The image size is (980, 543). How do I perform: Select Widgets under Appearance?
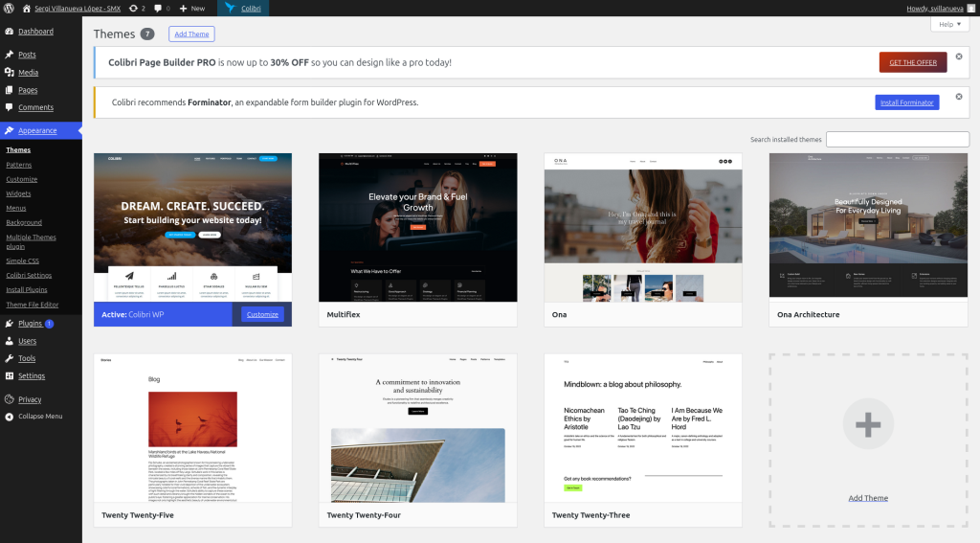coord(18,193)
